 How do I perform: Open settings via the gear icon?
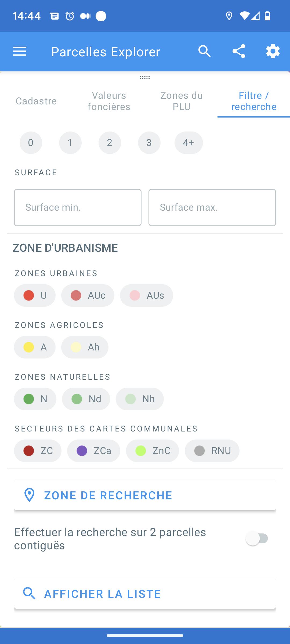(x=273, y=51)
